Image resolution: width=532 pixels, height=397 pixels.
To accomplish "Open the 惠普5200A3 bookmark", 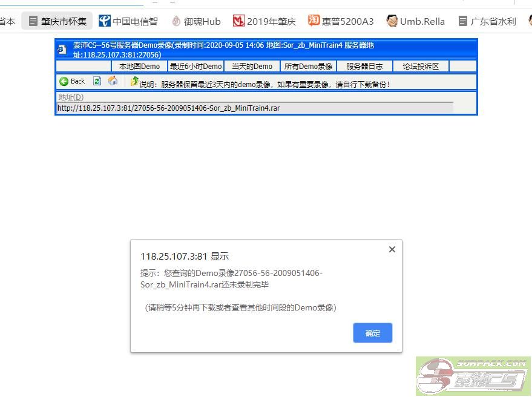I will pyautogui.click(x=341, y=21).
